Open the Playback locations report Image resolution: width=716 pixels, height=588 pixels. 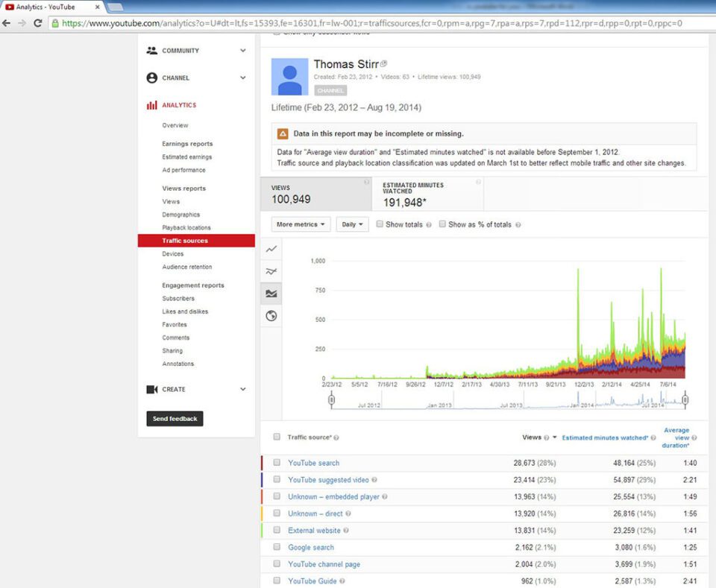[186, 227]
